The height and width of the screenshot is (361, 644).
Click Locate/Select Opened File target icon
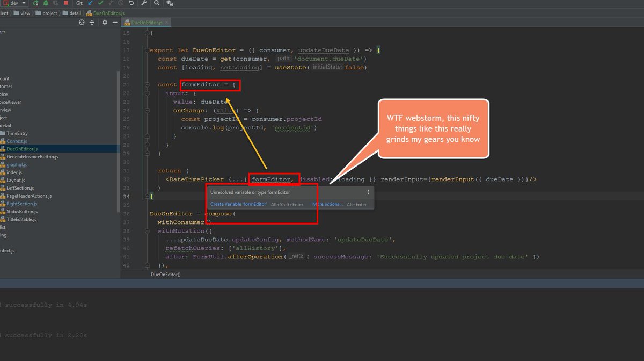[x=82, y=23]
